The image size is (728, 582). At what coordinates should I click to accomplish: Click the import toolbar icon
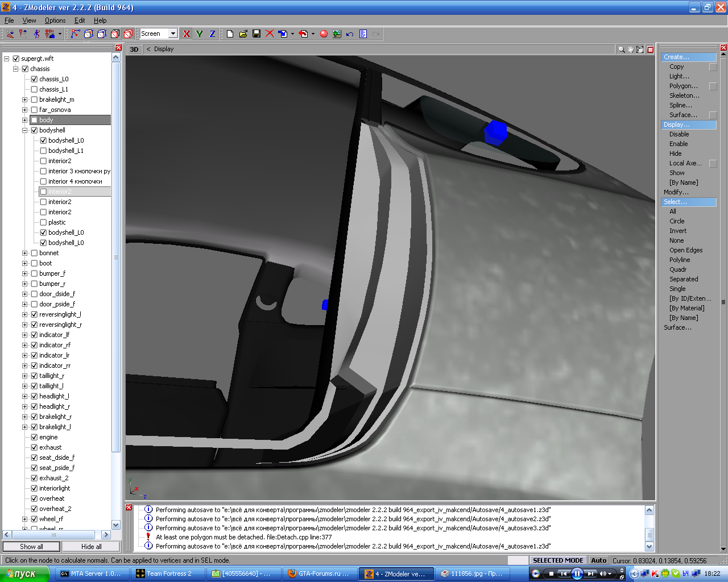[283, 34]
